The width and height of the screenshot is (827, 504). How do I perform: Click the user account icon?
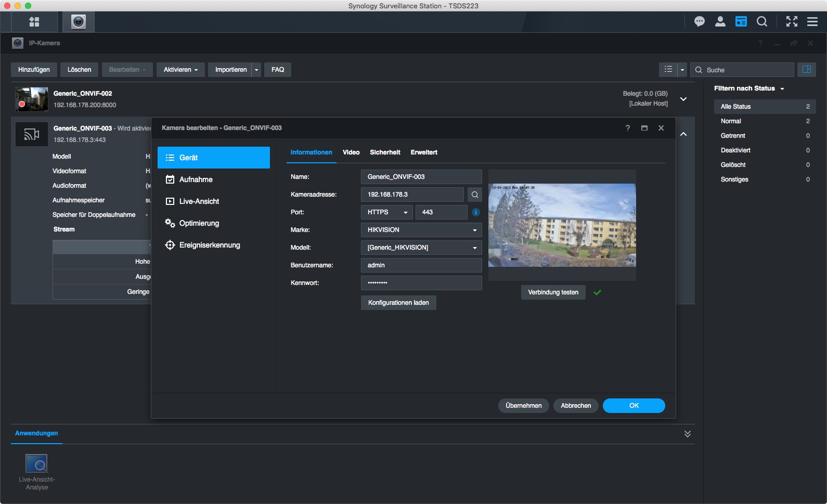pyautogui.click(x=720, y=21)
